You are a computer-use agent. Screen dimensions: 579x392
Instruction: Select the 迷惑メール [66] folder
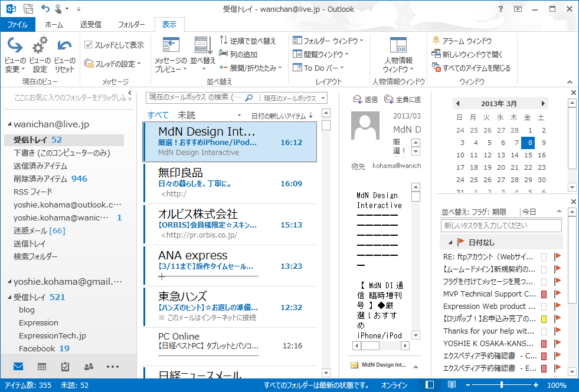pyautogui.click(x=39, y=230)
